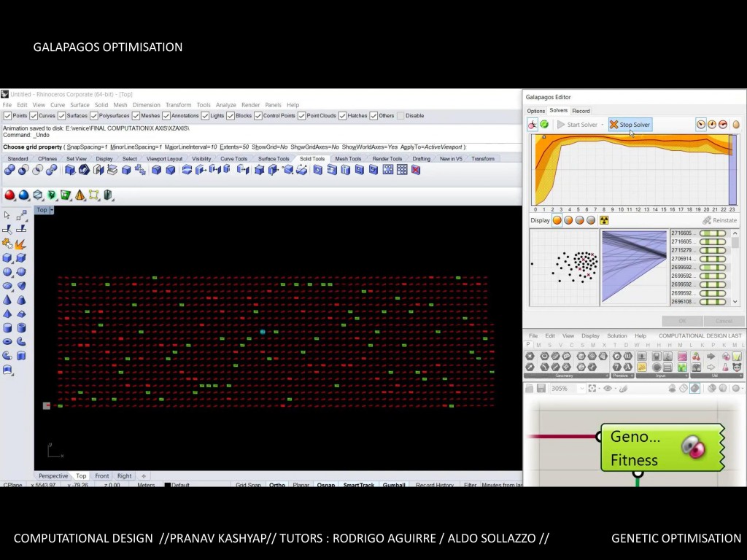Open the Start Solver dropdown arrow

[x=603, y=125]
